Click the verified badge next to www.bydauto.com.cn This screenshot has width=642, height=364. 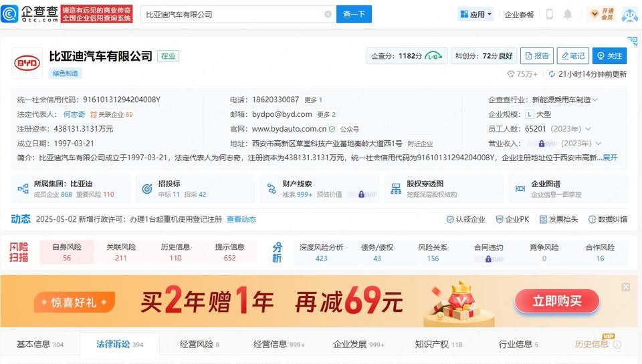[x=332, y=130]
